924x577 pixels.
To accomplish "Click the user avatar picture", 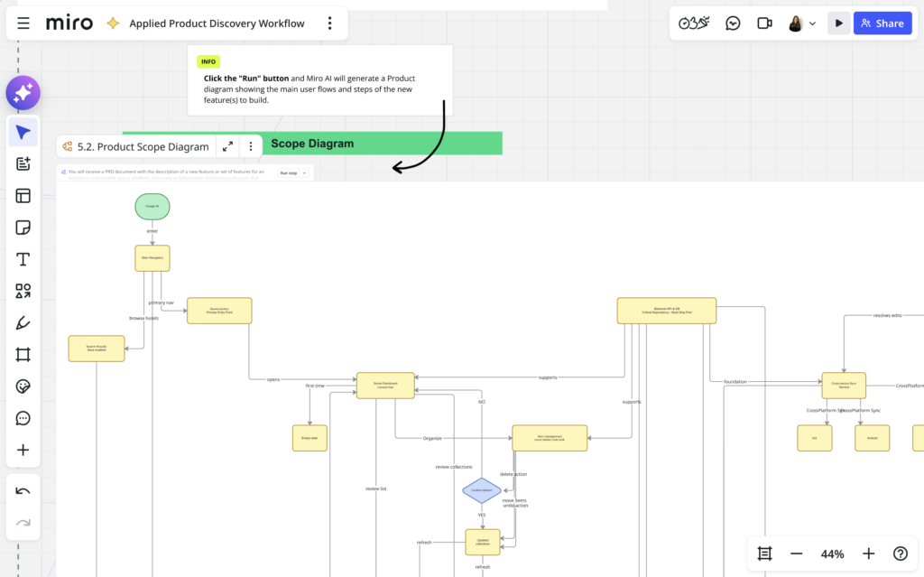I will (796, 23).
